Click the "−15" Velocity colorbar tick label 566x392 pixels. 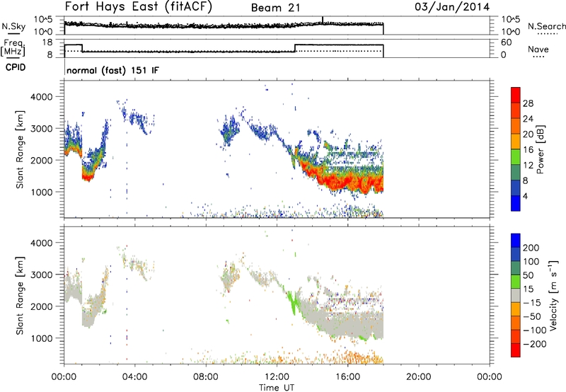point(533,303)
